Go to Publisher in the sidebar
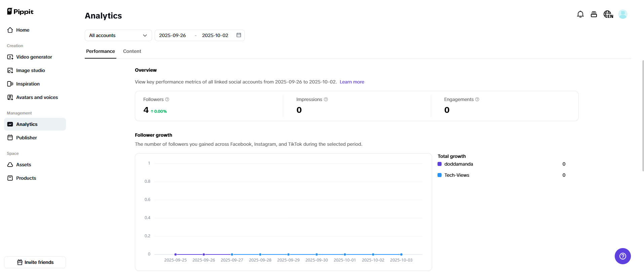This screenshot has width=644, height=275. point(27,138)
